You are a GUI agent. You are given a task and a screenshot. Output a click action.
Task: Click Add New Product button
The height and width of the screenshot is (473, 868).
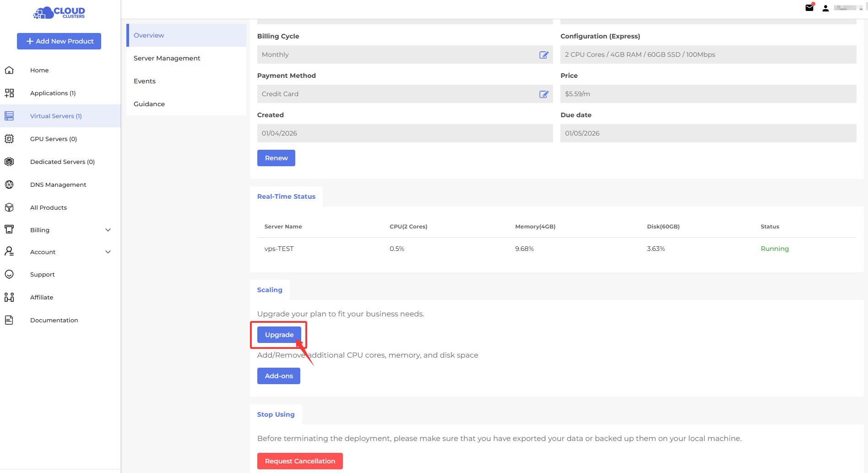tap(59, 41)
